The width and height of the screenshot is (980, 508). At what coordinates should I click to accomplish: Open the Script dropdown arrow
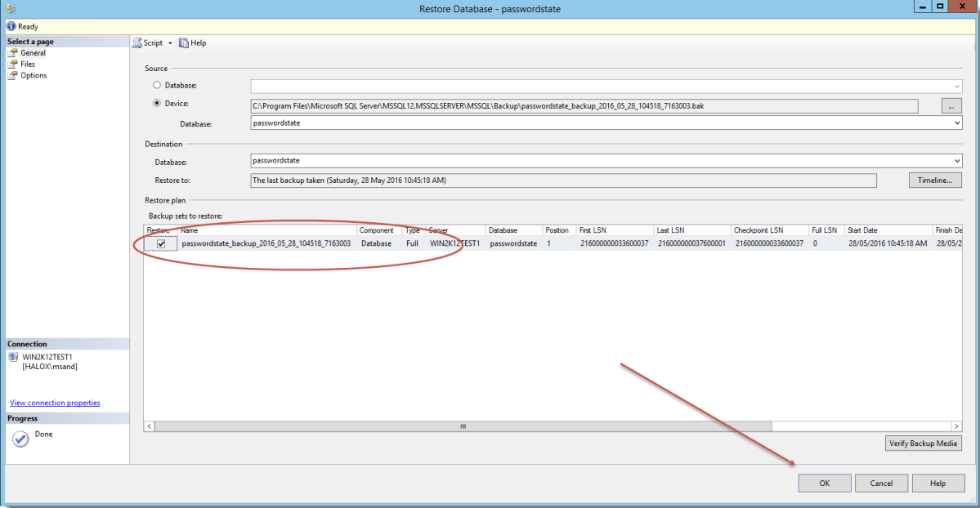click(170, 43)
